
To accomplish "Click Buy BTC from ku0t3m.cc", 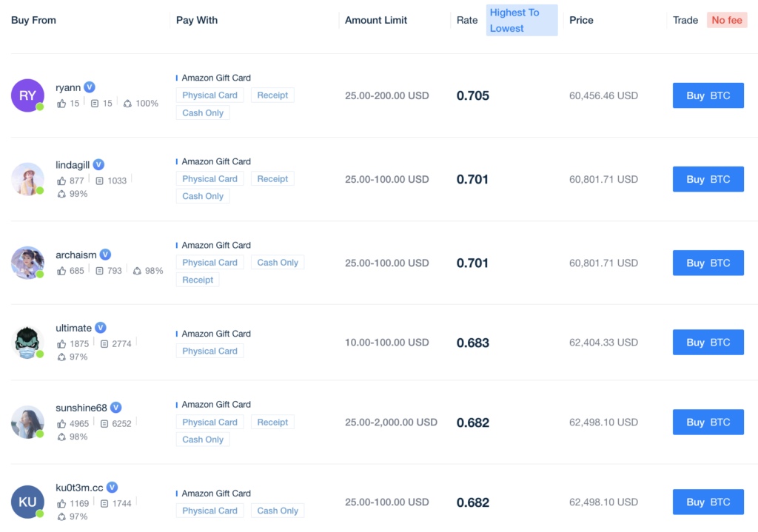I will pos(708,502).
